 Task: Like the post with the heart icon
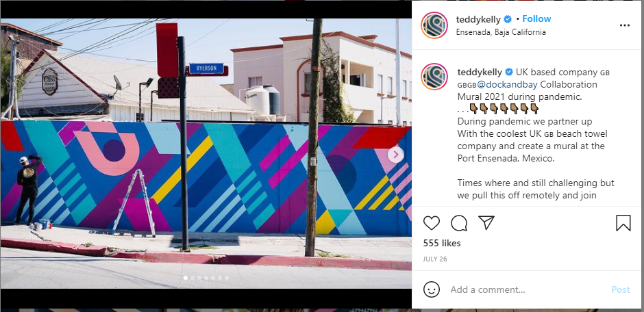click(x=431, y=223)
